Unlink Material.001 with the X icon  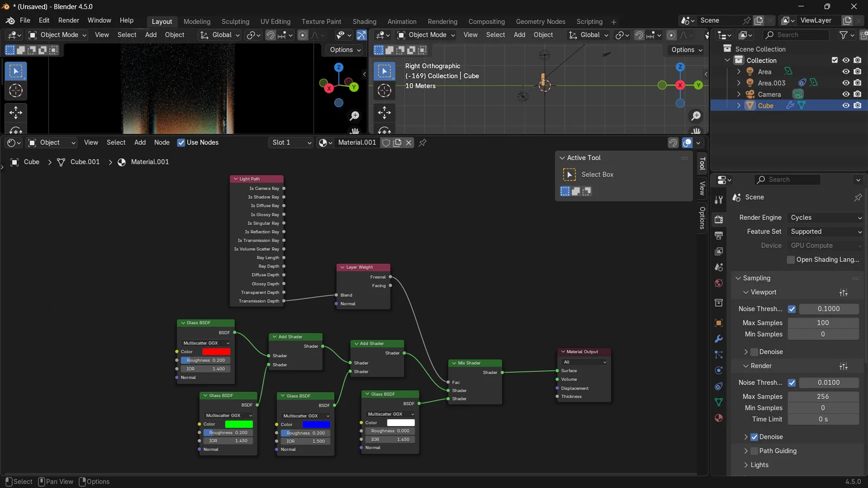(409, 143)
